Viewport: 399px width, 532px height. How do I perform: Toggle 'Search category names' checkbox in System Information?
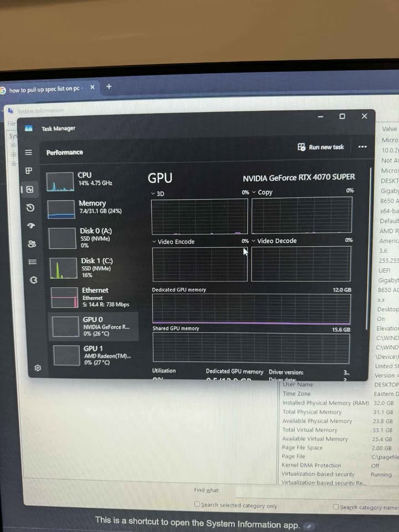click(336, 507)
